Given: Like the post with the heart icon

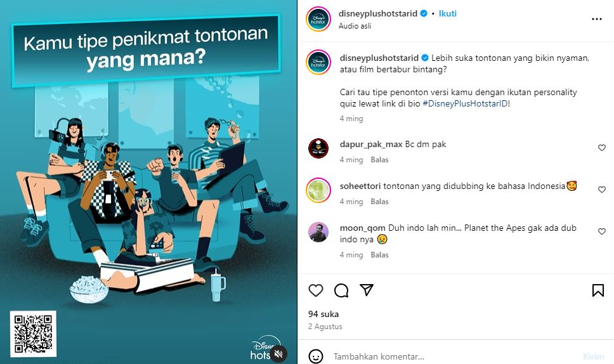Looking at the screenshot, I should click(316, 290).
